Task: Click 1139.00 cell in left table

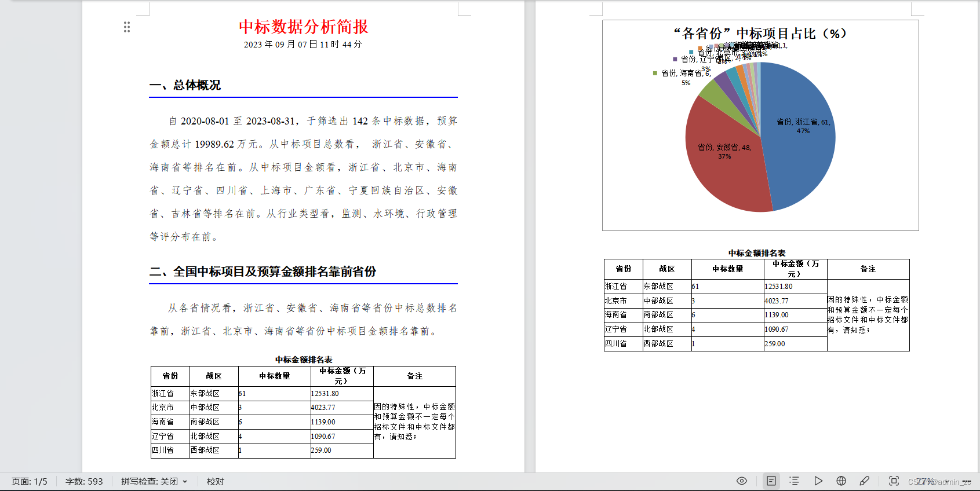Action: coord(342,422)
